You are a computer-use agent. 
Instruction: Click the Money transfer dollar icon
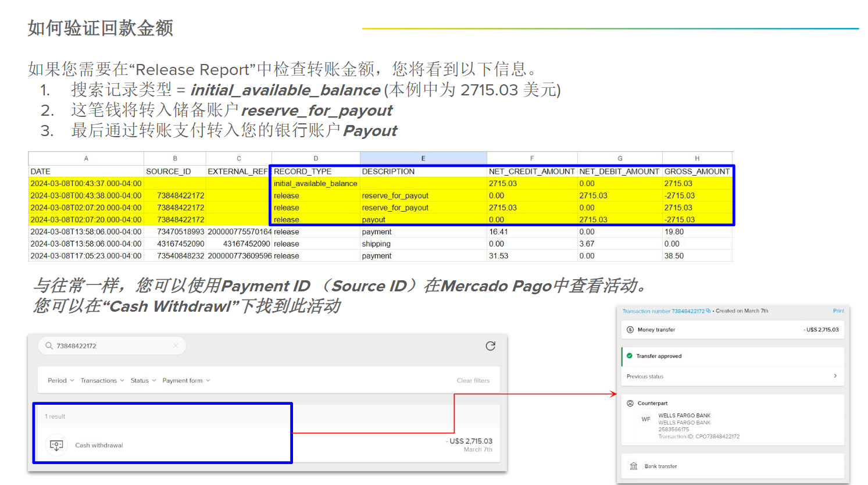(630, 330)
